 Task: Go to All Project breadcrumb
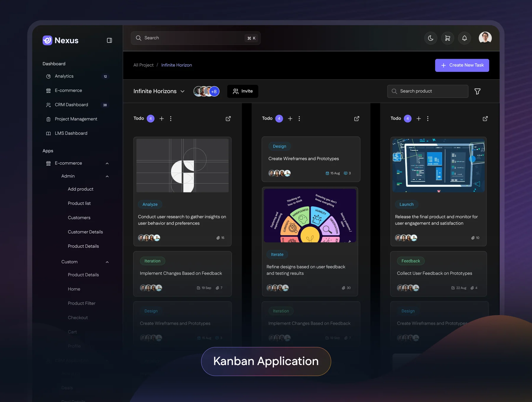pyautogui.click(x=143, y=65)
